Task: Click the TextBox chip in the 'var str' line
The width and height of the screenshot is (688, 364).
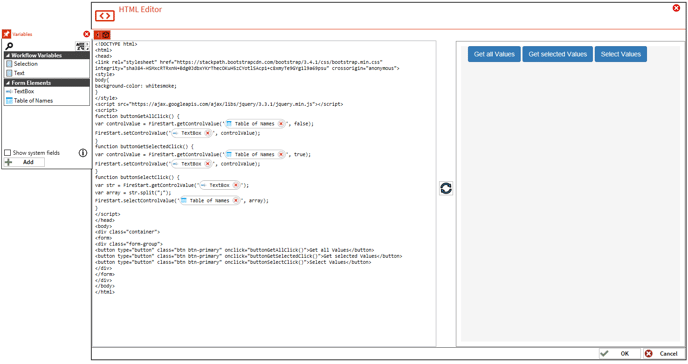Action: pyautogui.click(x=219, y=185)
